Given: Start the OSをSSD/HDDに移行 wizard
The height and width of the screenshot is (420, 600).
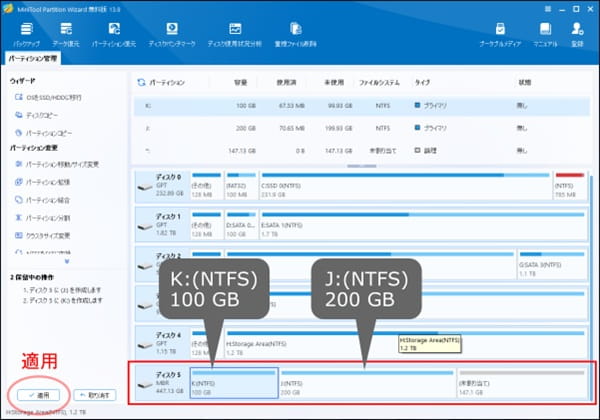Looking at the screenshot, I should pyautogui.click(x=48, y=98).
